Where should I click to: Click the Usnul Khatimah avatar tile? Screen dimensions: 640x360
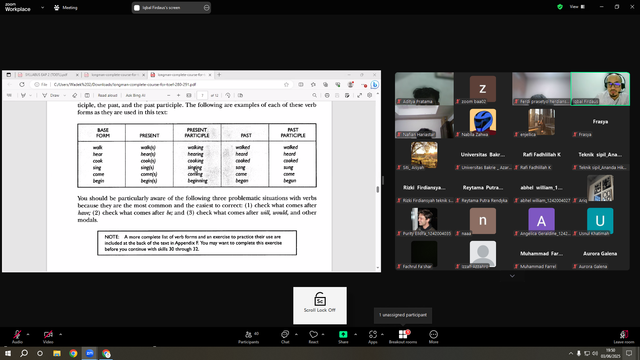600,221
